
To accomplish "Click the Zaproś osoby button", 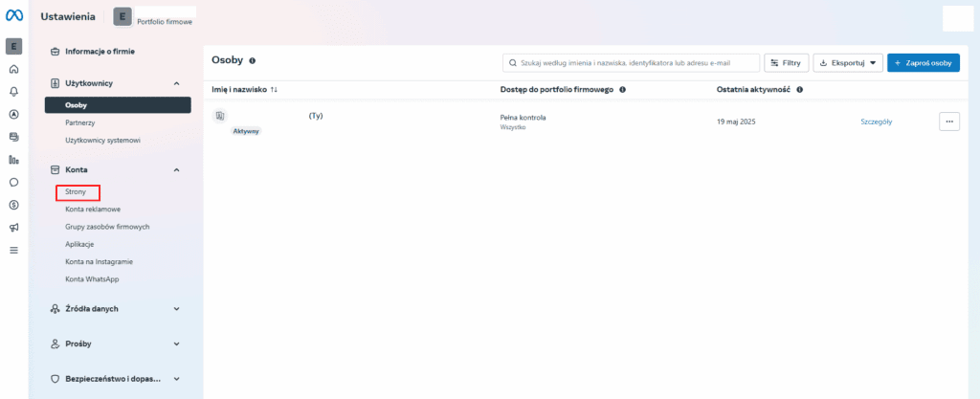I will point(923,62).
